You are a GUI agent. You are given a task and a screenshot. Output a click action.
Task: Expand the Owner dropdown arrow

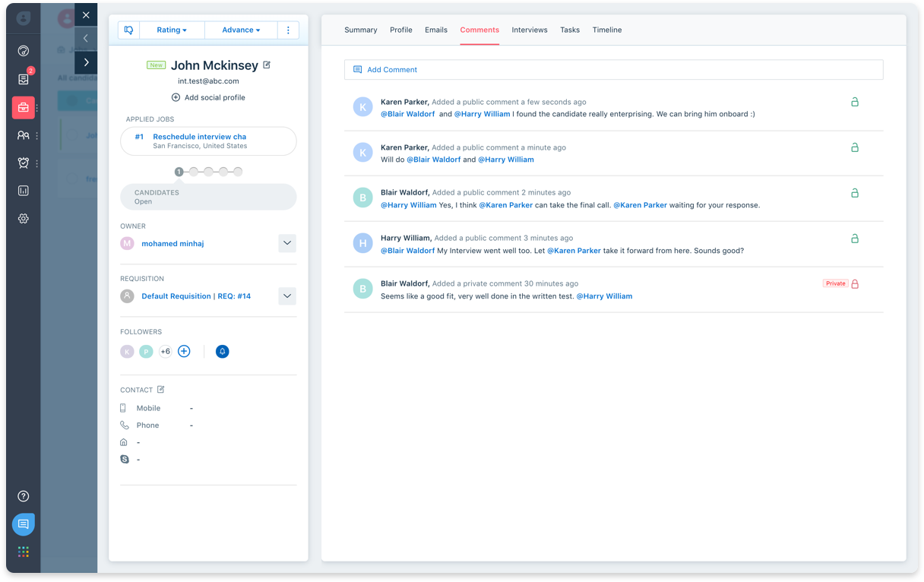tap(286, 244)
